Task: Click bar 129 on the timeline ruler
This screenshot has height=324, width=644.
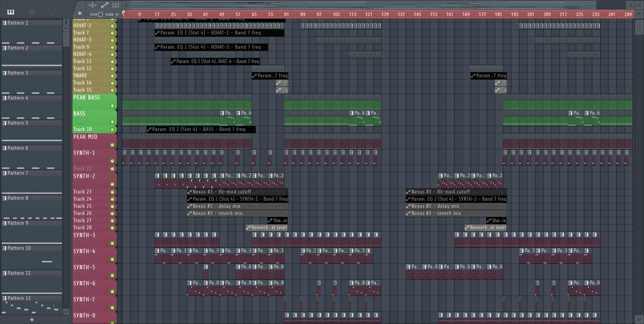Action: 385,15
